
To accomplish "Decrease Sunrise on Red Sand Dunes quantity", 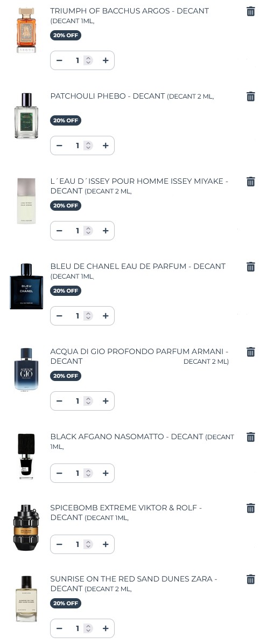I will [59, 628].
